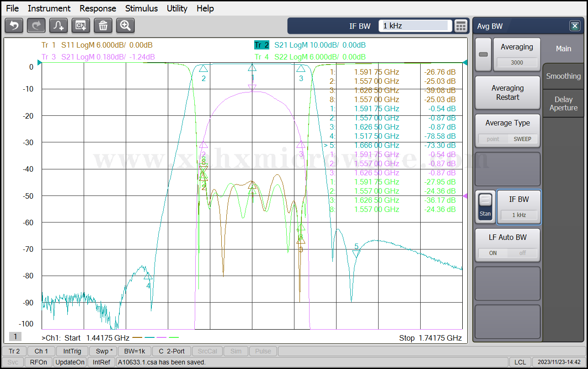This screenshot has height=369, width=588.
Task: Click the Redo arrow icon
Action: pos(36,26)
